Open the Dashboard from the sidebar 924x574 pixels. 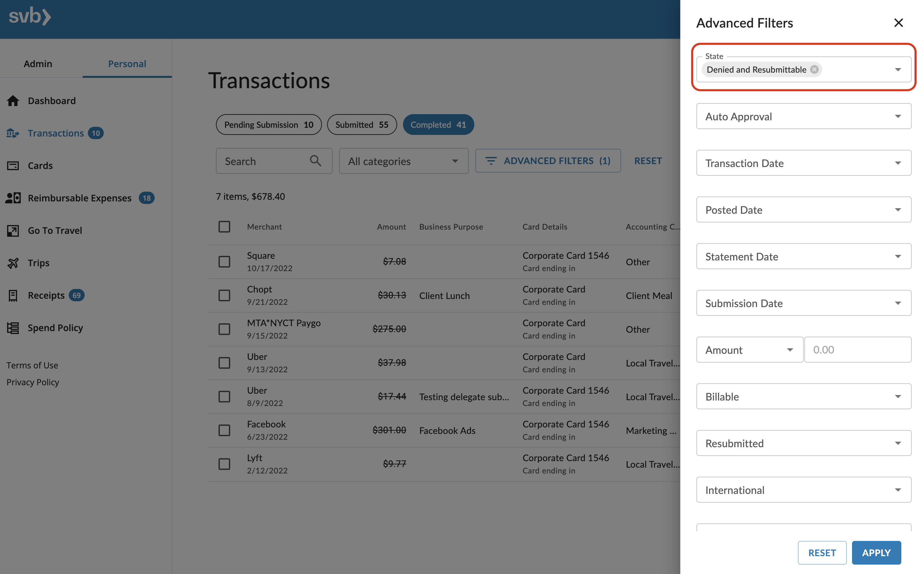click(52, 100)
